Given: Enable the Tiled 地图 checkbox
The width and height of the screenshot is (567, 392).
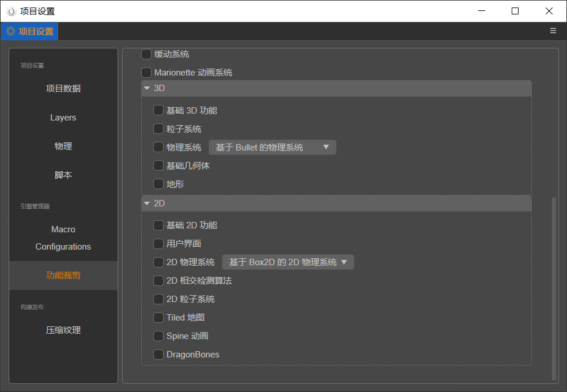Looking at the screenshot, I should click(158, 318).
